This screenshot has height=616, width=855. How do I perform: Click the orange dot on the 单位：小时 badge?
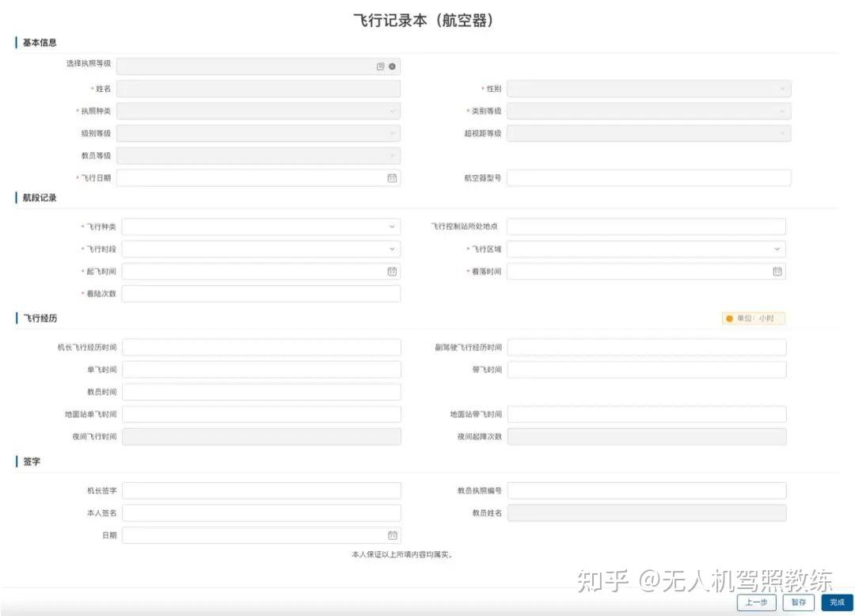(x=728, y=318)
